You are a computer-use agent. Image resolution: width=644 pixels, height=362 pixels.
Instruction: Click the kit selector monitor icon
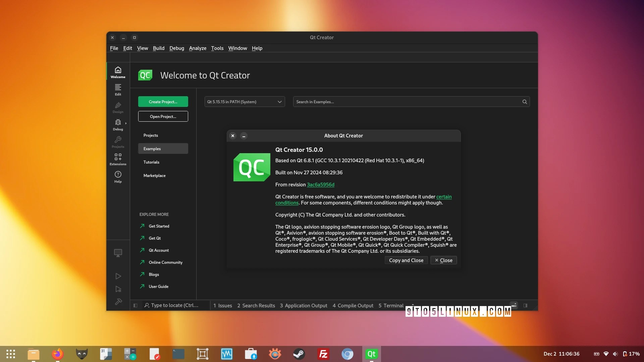click(x=118, y=253)
